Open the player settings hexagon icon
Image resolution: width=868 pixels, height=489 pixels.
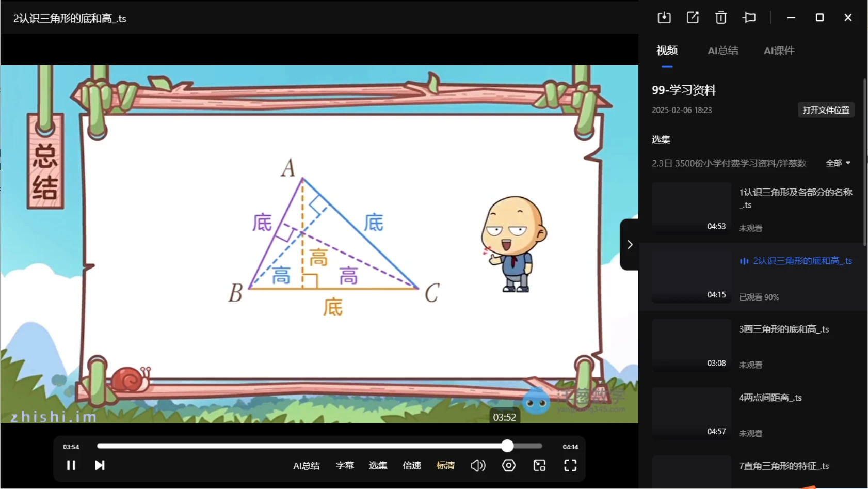(x=509, y=465)
